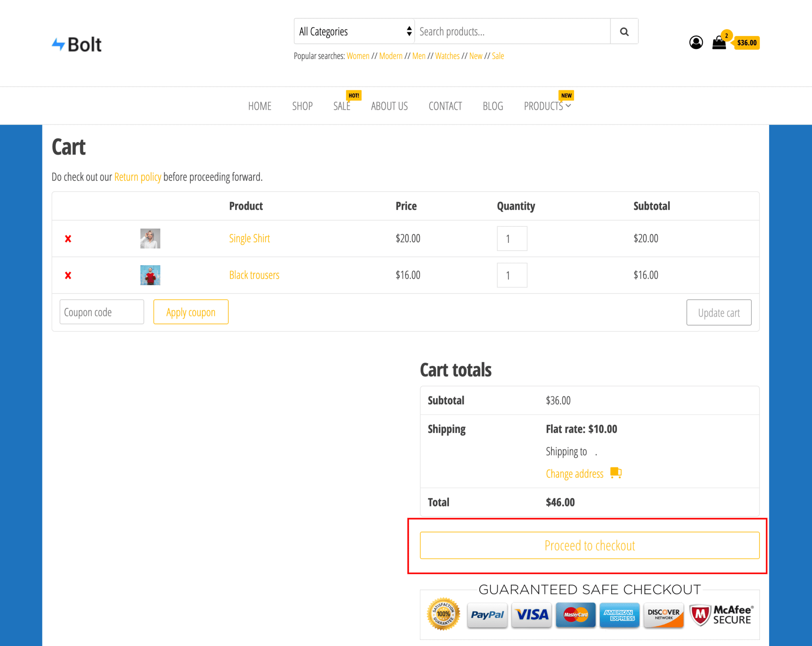The height and width of the screenshot is (646, 812).
Task: Click the SALE navigation menu item
Action: [x=342, y=105]
